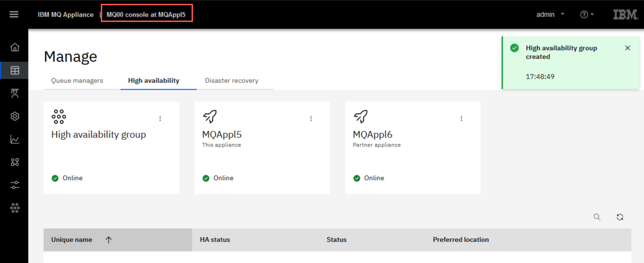Screen dimensions: 644x263
Task: Click the HA status column header
Action: (x=215, y=240)
